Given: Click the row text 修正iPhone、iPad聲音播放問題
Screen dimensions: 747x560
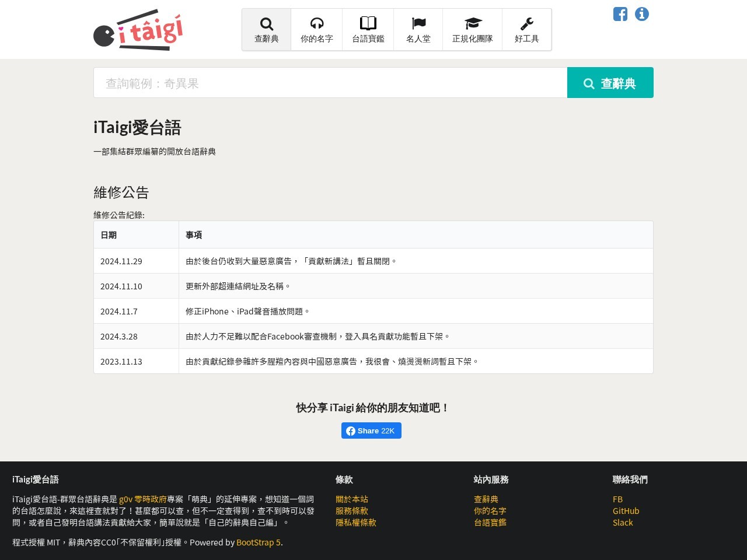Looking at the screenshot, I should coord(248,311).
